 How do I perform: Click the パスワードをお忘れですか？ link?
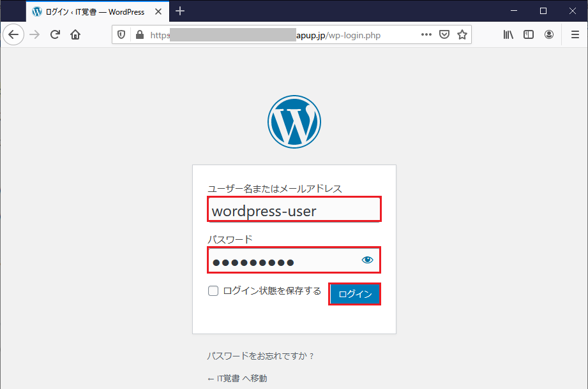tap(260, 356)
